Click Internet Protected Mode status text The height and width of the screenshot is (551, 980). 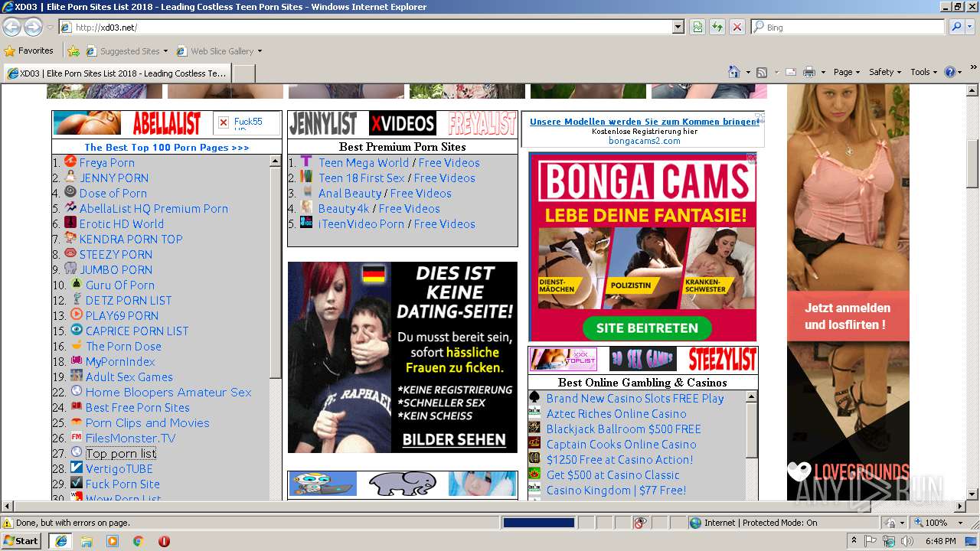pos(760,523)
